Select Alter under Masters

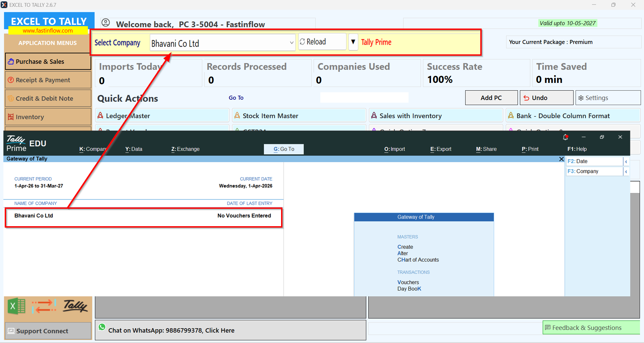(402, 253)
